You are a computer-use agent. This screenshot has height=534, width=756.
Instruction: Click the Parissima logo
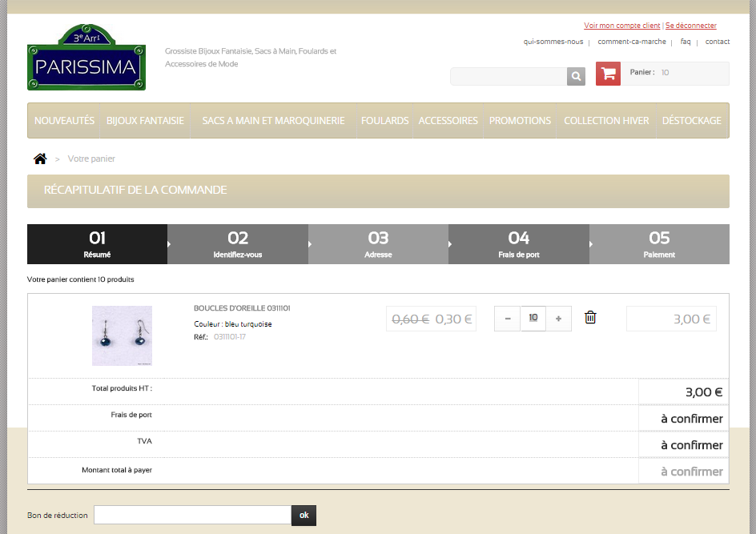(x=86, y=58)
